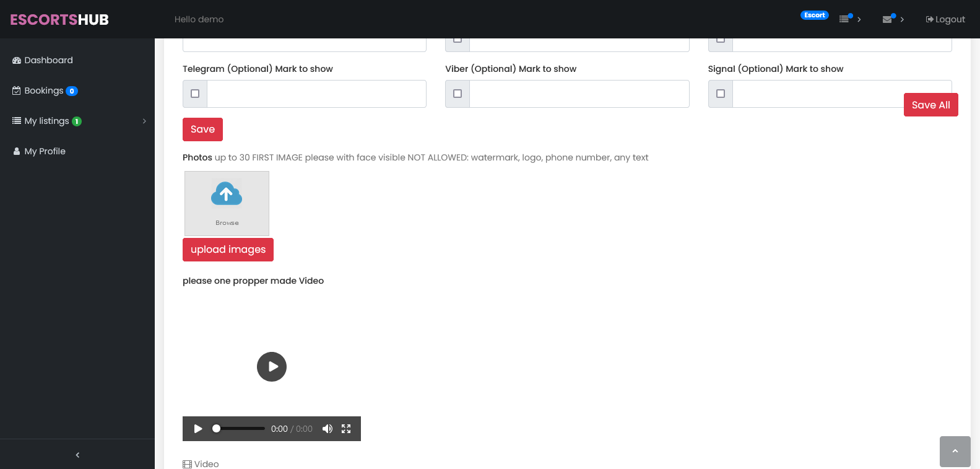This screenshot has height=469, width=980.
Task: Click the cloud upload Browse area
Action: point(227,203)
